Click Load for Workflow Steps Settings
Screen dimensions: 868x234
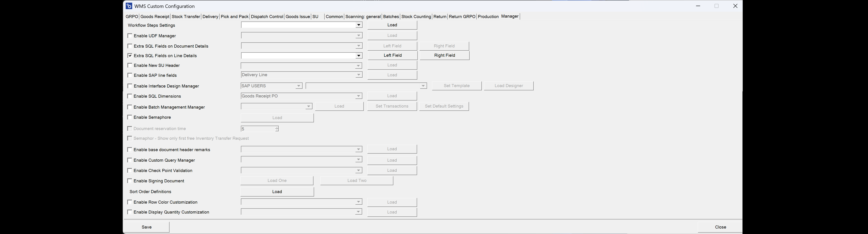click(x=392, y=25)
